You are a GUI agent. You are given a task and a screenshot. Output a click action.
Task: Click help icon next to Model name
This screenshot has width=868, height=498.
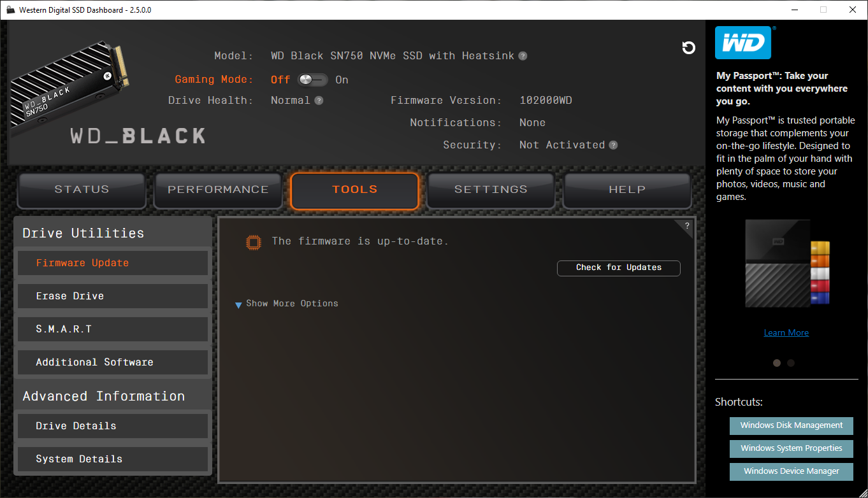pos(523,56)
